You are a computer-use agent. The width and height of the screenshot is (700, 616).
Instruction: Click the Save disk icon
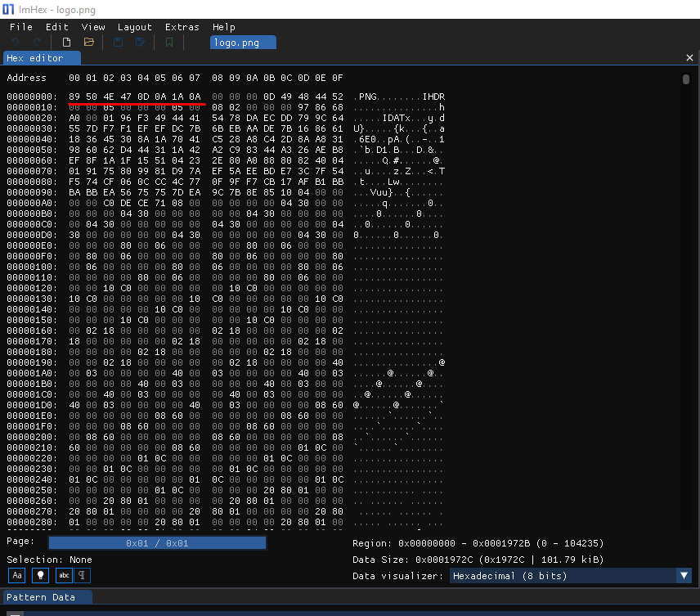pos(118,42)
